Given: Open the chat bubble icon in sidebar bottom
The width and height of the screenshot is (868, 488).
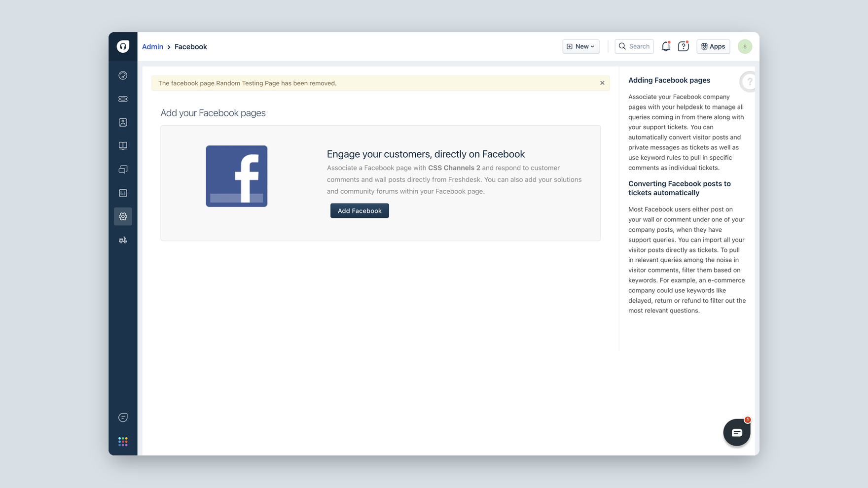Looking at the screenshot, I should coord(123,418).
